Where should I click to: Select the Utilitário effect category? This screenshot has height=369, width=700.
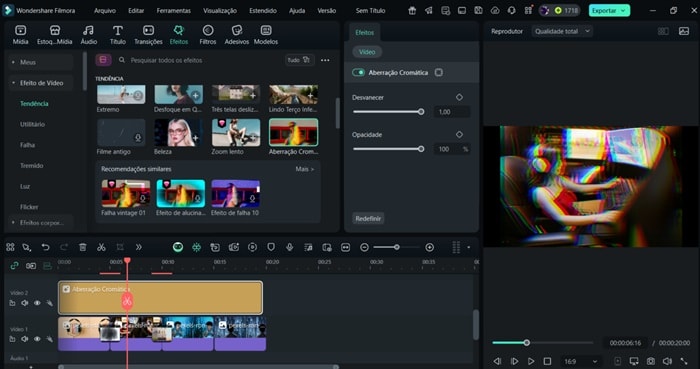33,124
